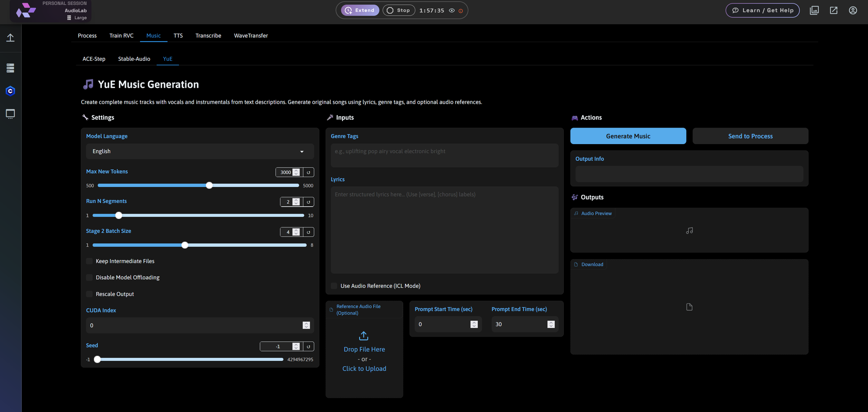Click the upload icon in the left sidebar
This screenshot has height=412, width=868.
coord(10,38)
